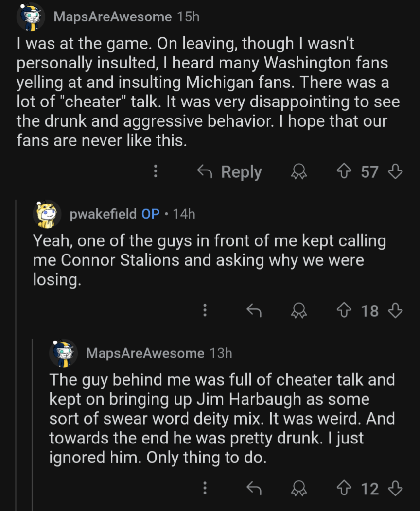Give an award to the top comment
This screenshot has height=511, width=420.
click(x=299, y=172)
